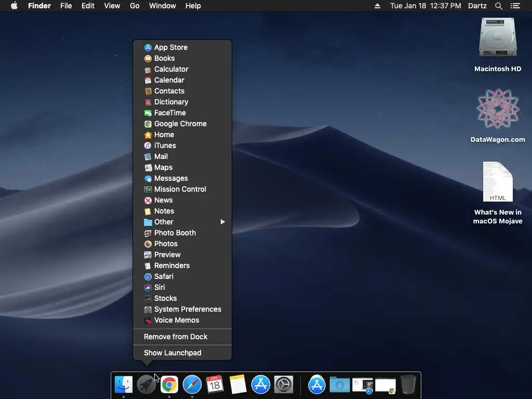
Task: Open the Help menu
Action: click(193, 6)
